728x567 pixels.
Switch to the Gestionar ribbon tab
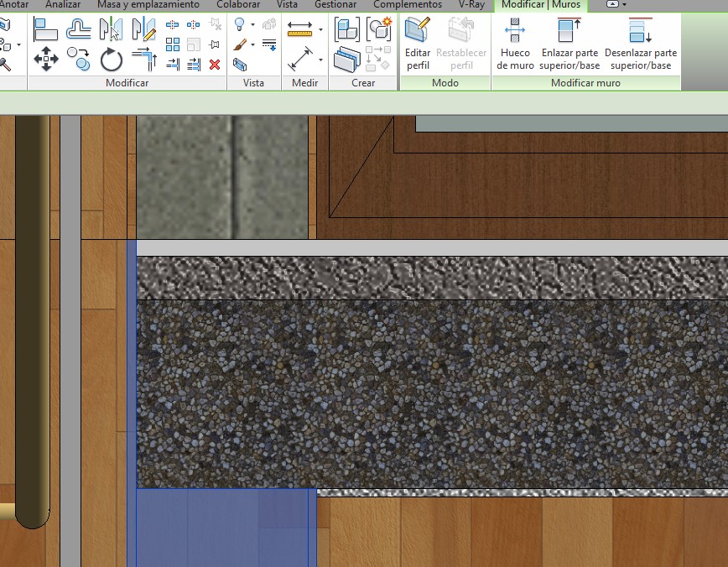(335, 4)
